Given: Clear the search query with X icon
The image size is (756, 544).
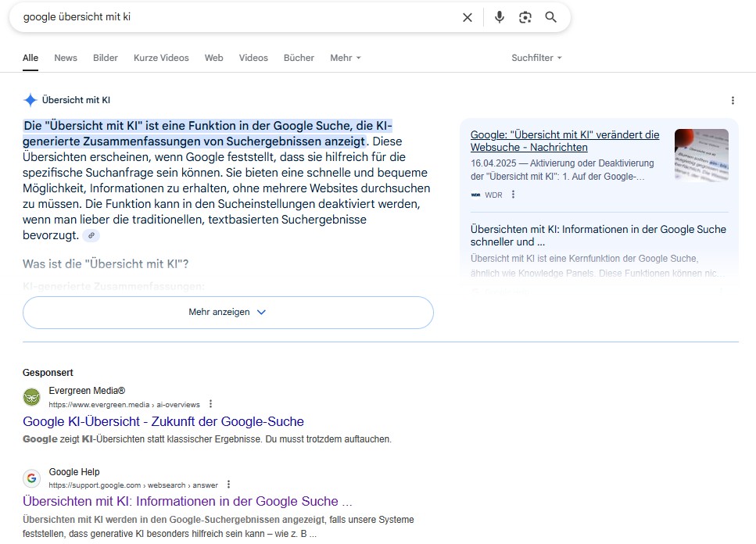Looking at the screenshot, I should pos(468,17).
